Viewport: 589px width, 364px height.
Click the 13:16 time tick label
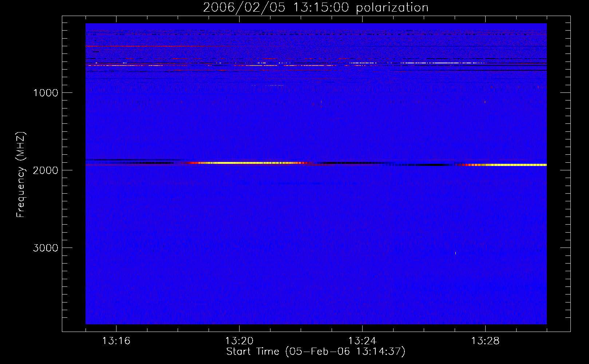(116, 341)
